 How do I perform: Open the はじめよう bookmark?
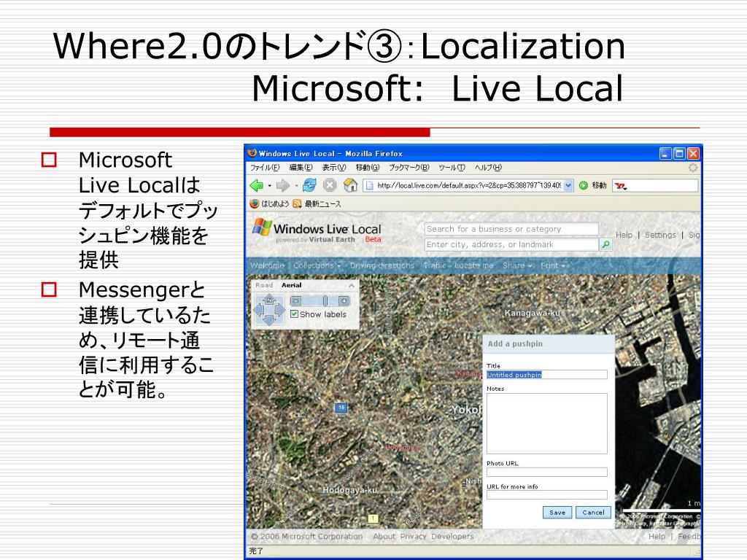[270, 204]
